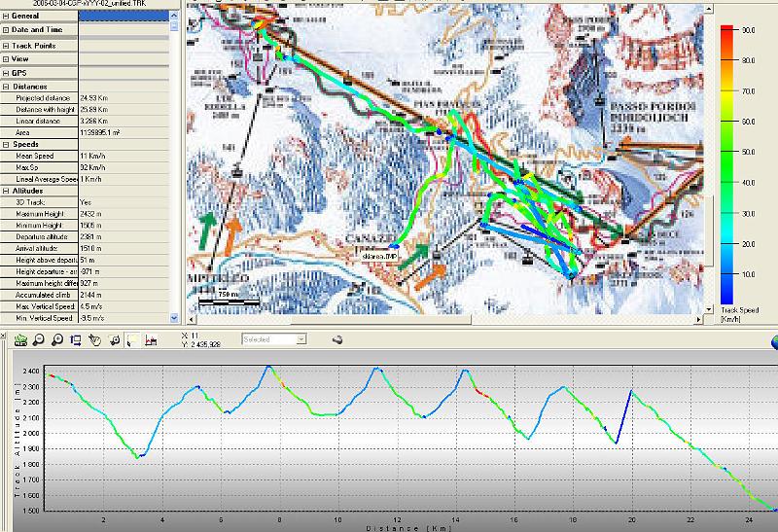Activate the hand pan tool

pyautogui.click(x=94, y=340)
